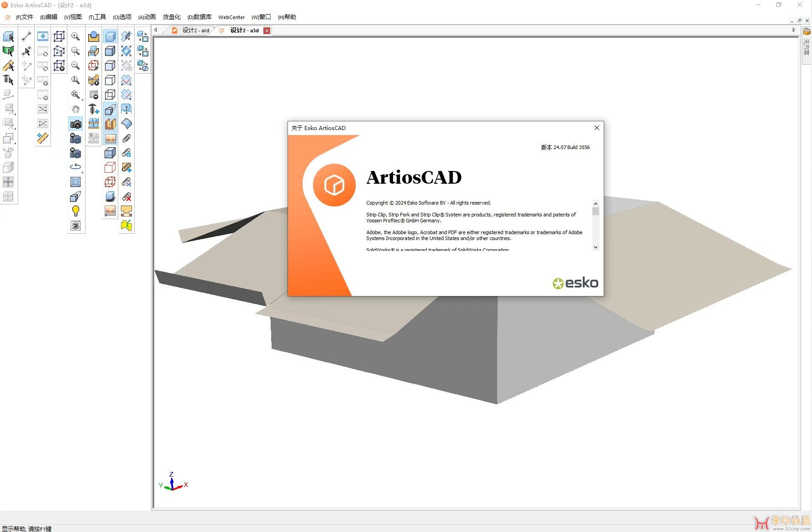Add an animation frame with film-plus icon
The height and width of the screenshot is (532, 812).
(x=43, y=36)
